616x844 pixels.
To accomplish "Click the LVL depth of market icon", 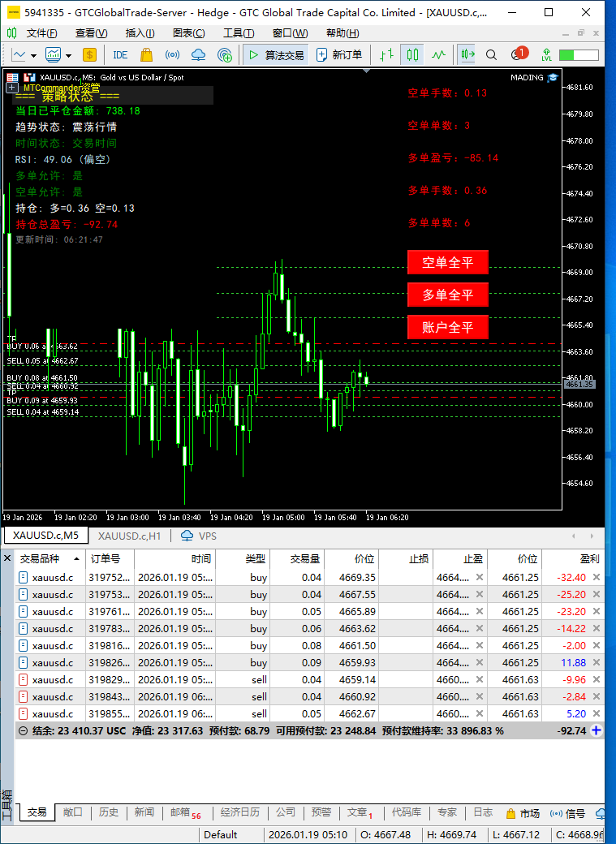I will tap(546, 55).
